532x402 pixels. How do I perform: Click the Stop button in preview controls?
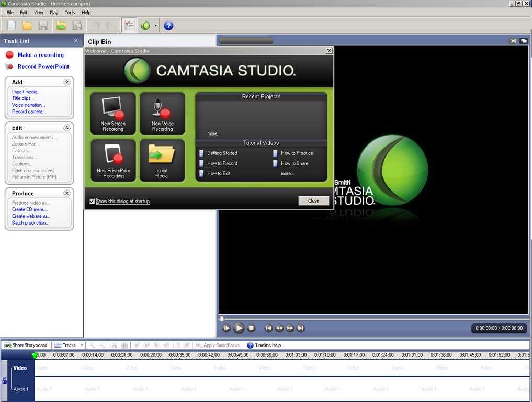click(x=251, y=328)
